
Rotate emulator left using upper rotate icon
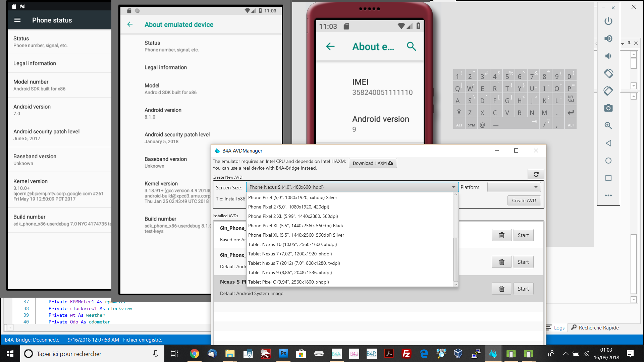pyautogui.click(x=608, y=73)
